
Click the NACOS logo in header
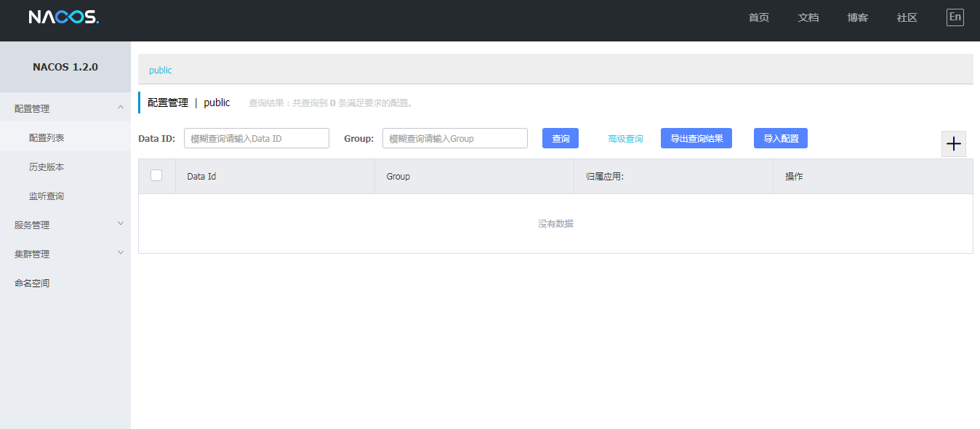[x=64, y=17]
